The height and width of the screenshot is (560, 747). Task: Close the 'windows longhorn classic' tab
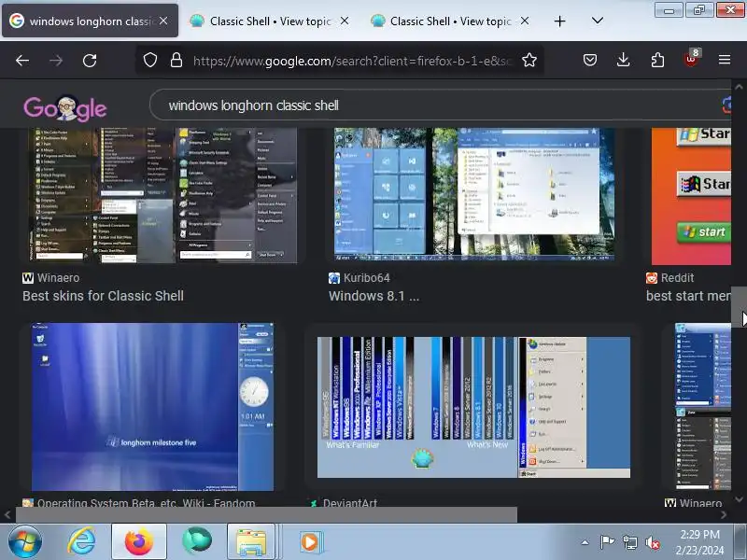pos(162,21)
